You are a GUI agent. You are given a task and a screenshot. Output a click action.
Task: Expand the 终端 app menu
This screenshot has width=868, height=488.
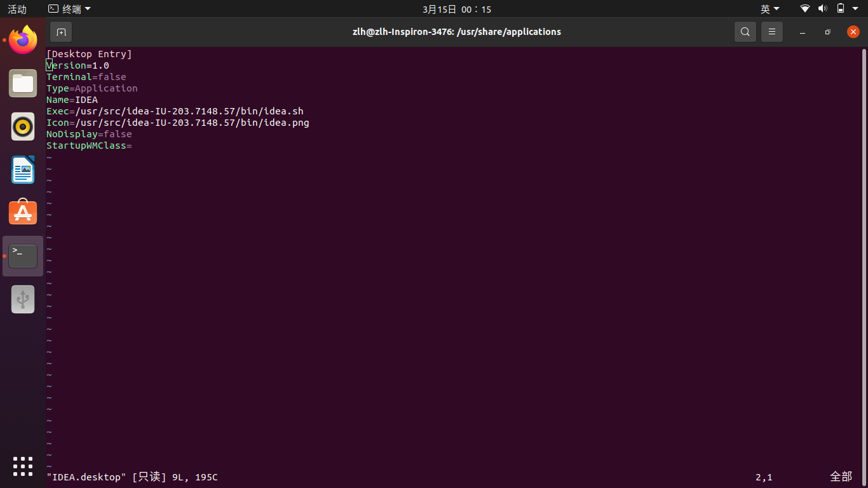click(70, 9)
